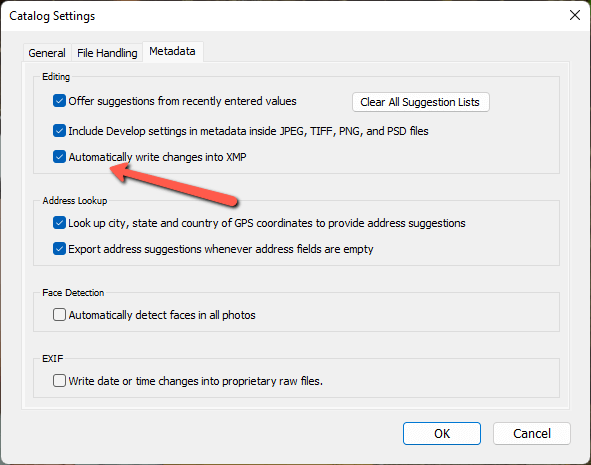Click the 'Export address suggestions' label text

coord(220,249)
